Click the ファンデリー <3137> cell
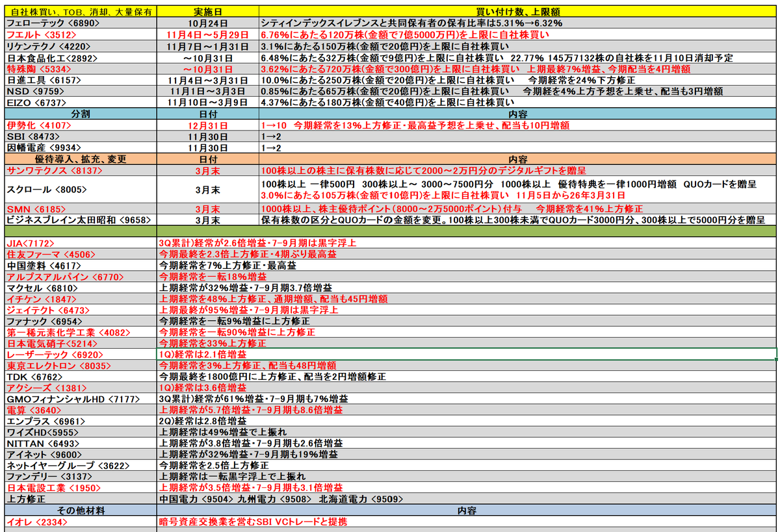 pos(81,477)
